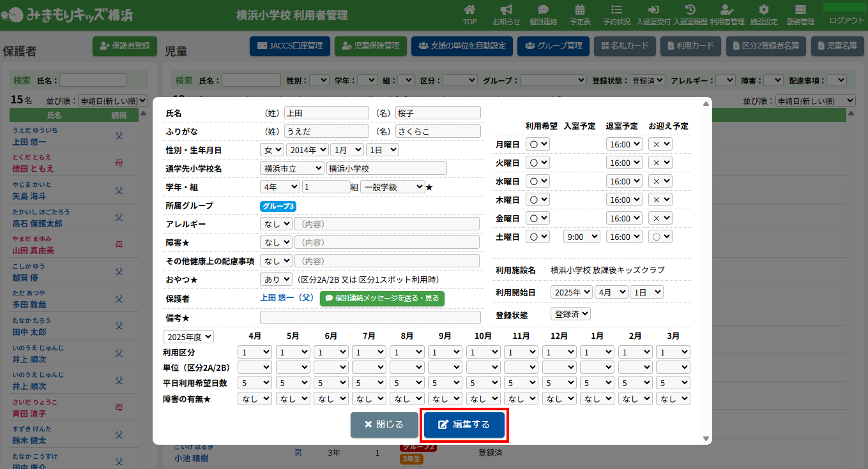
Task: Expand the 性別 dropdown showing 女
Action: click(x=271, y=150)
